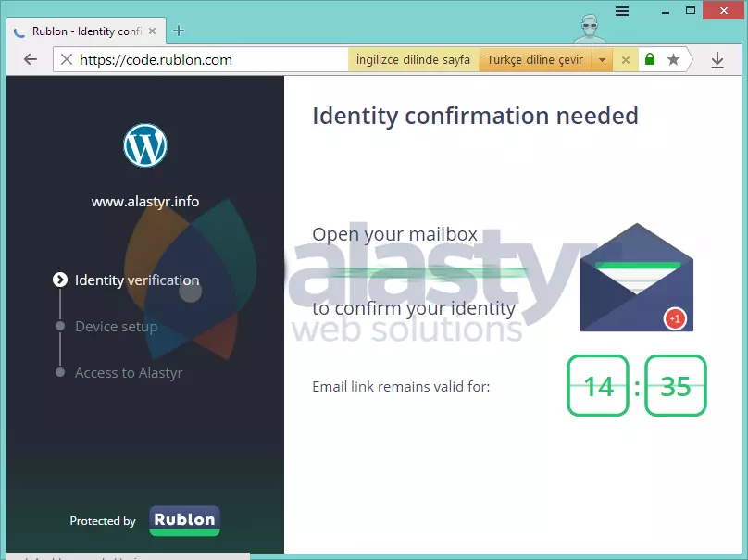The width and height of the screenshot is (748, 560).
Task: Click the Identity verification arrow icon
Action: (60, 280)
